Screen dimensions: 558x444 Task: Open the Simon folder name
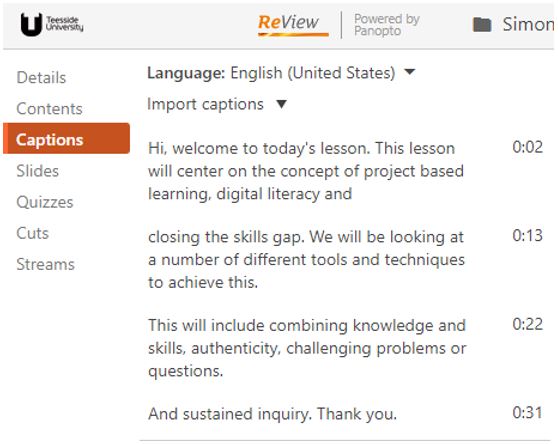click(x=528, y=25)
